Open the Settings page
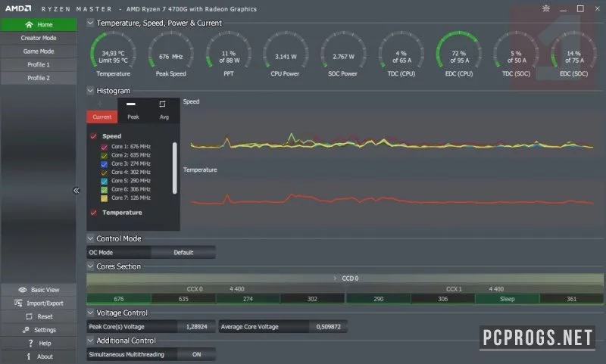The image size is (606, 364). [39, 330]
